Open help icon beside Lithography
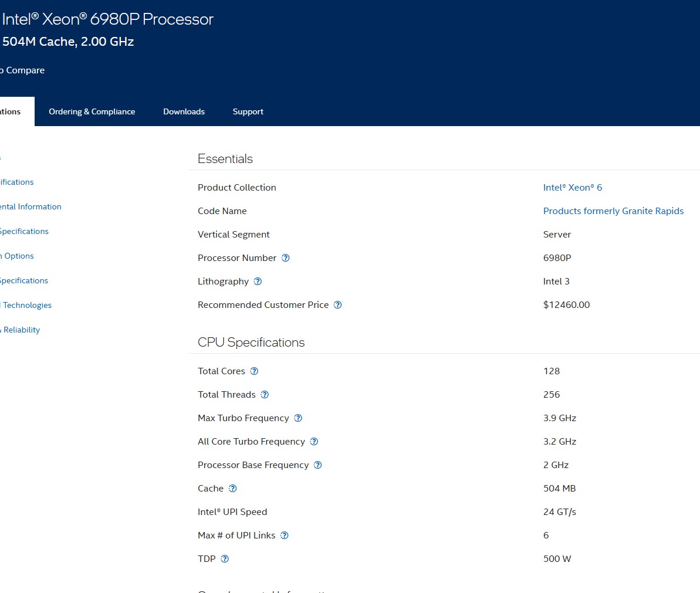The width and height of the screenshot is (700, 593). 258,282
